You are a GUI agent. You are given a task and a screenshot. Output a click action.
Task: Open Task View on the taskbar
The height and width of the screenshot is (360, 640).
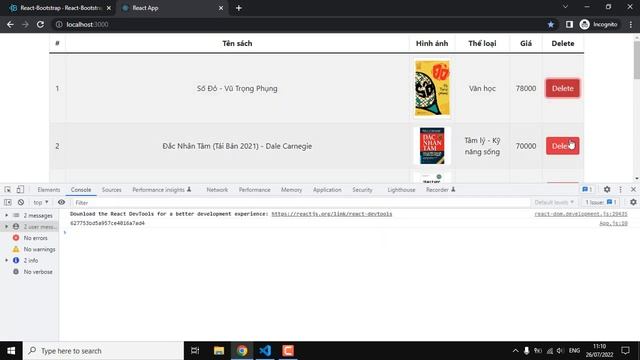pyautogui.click(x=195, y=351)
